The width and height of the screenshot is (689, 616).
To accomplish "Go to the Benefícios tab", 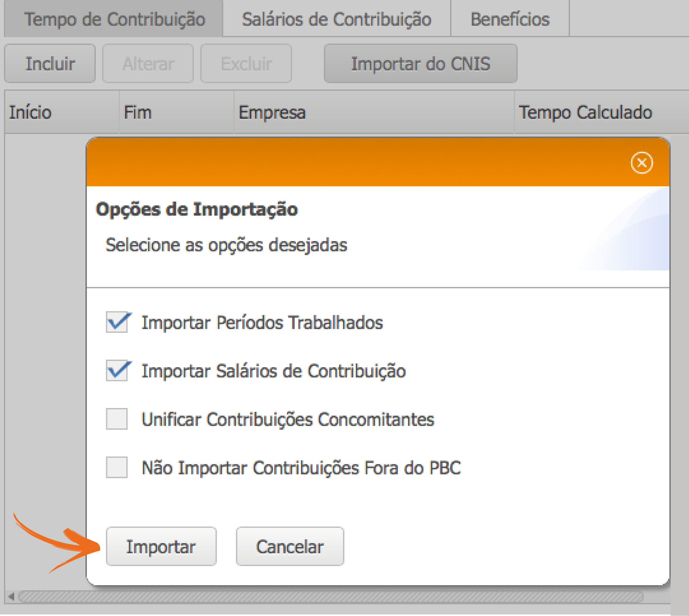I will (510, 19).
